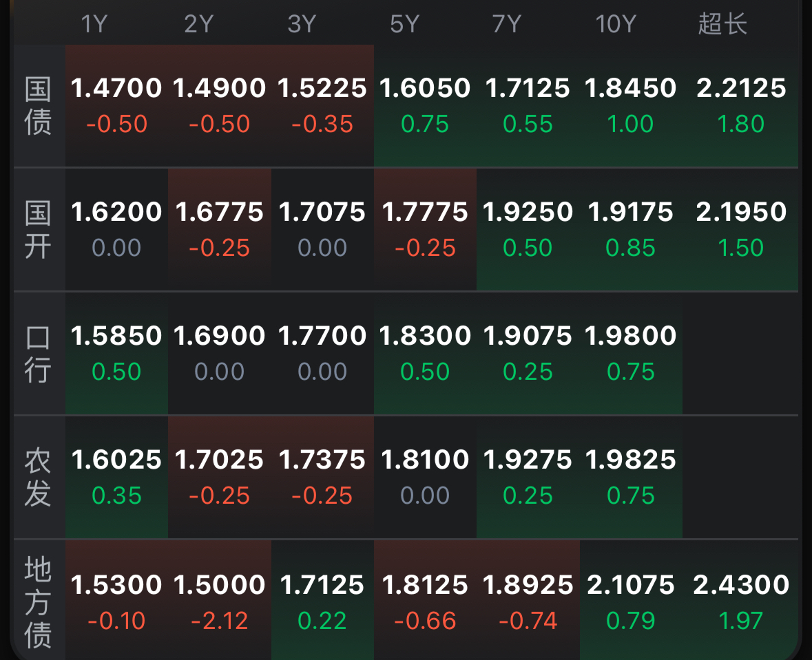The image size is (812, 660).
Task: Click the 10Y column header
Action: tap(615, 24)
